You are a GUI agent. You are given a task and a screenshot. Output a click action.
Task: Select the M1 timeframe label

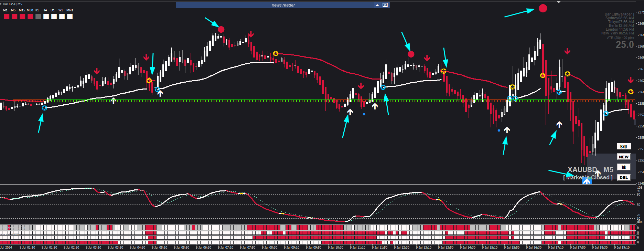coord(6,10)
